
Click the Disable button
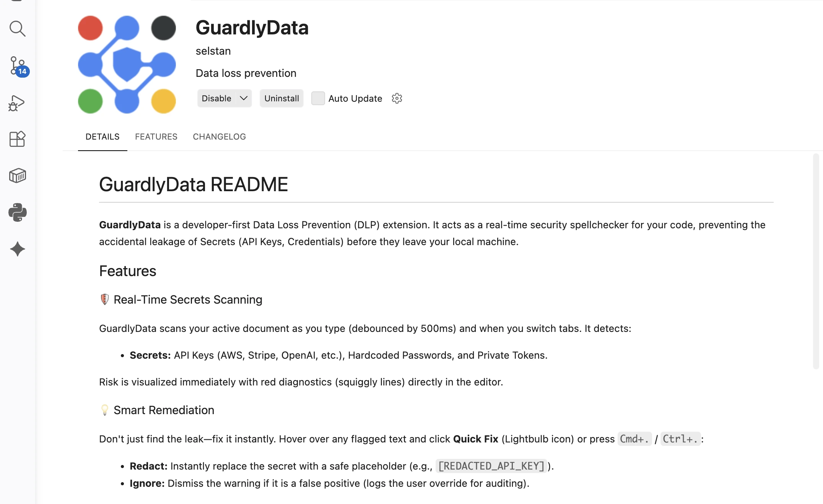point(216,98)
